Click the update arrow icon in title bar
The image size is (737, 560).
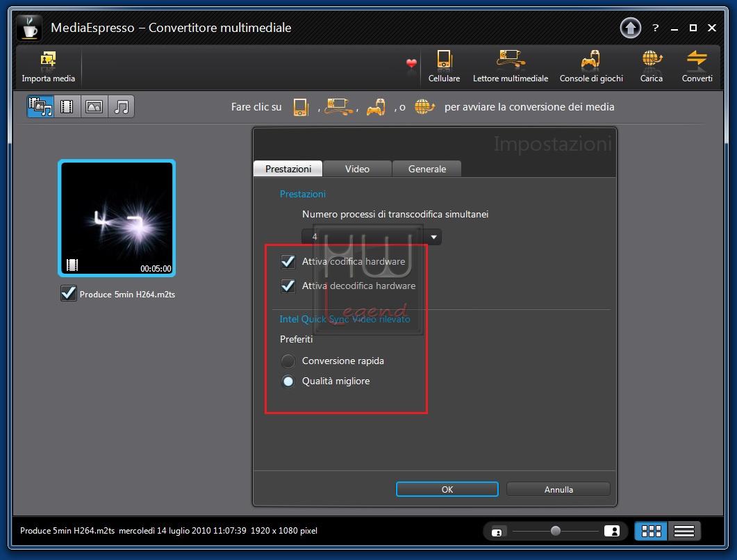point(630,28)
